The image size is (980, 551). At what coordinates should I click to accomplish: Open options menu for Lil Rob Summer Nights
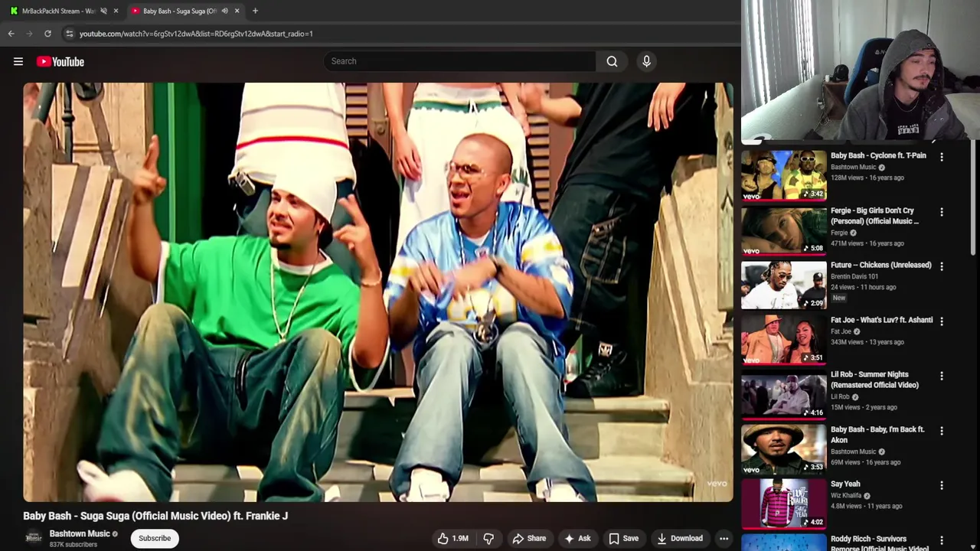coord(942,377)
